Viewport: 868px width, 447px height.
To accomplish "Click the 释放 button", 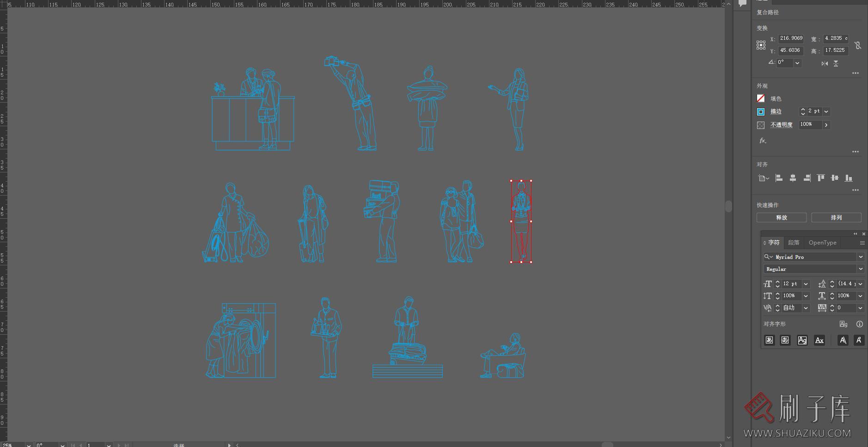I will [781, 218].
